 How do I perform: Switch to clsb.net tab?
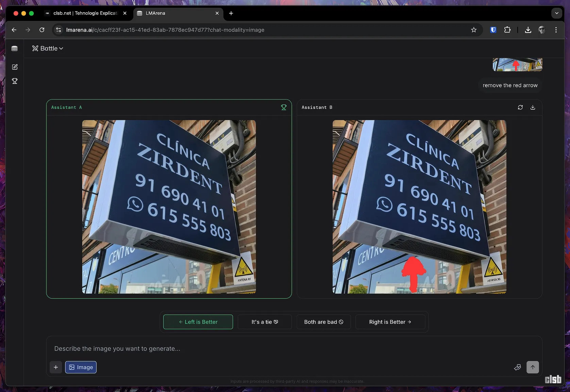coord(85,13)
